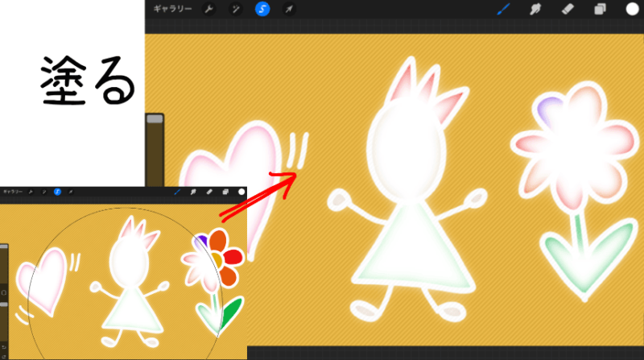The image size is (644, 360).
Task: Open the Layers icon in inset screenshot
Action: [225, 192]
